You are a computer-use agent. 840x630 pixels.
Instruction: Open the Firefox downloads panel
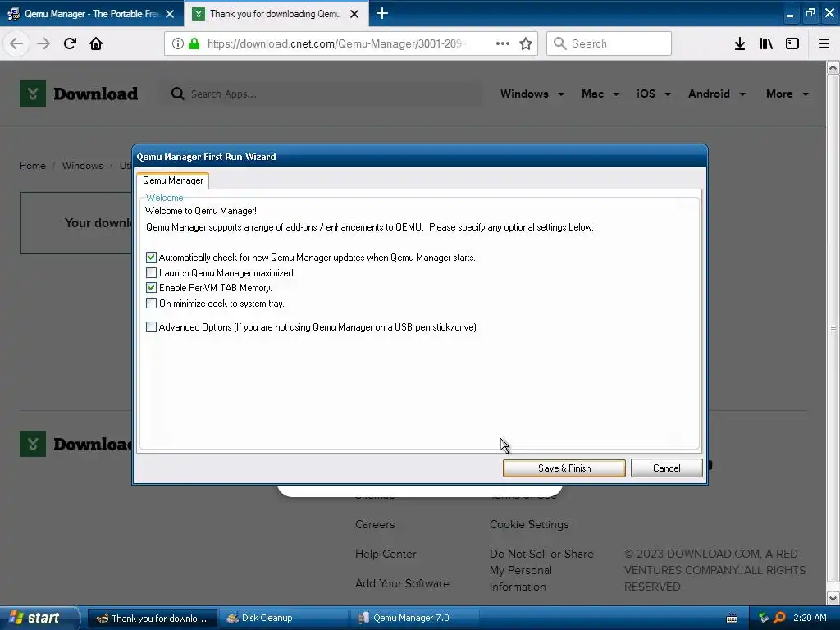(740, 43)
